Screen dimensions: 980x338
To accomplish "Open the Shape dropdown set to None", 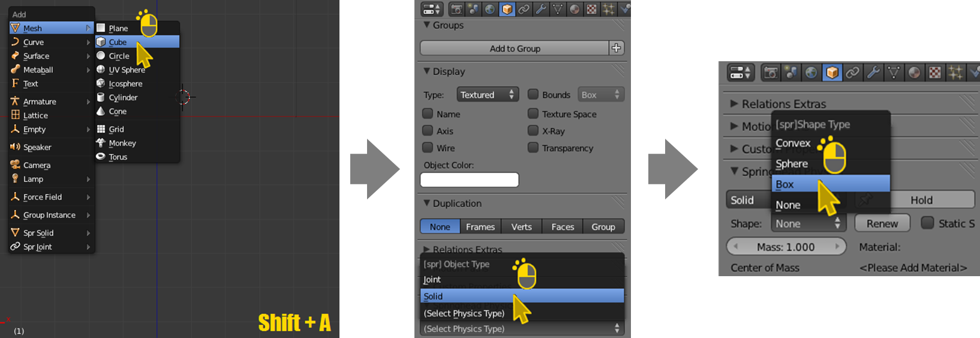I will click(x=807, y=223).
